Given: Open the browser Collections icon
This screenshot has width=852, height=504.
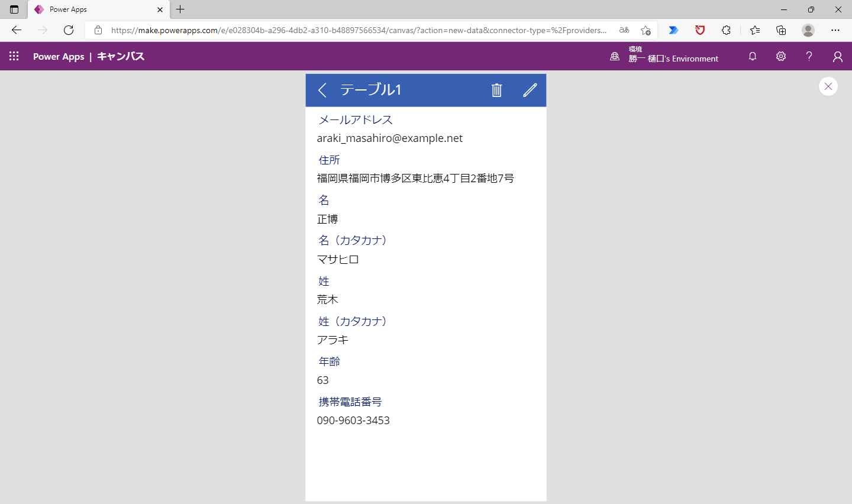Looking at the screenshot, I should point(781,30).
